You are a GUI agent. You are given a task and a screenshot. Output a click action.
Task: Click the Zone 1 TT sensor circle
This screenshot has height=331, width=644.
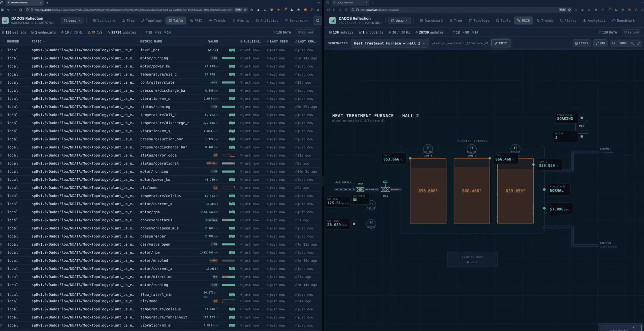[428, 149]
